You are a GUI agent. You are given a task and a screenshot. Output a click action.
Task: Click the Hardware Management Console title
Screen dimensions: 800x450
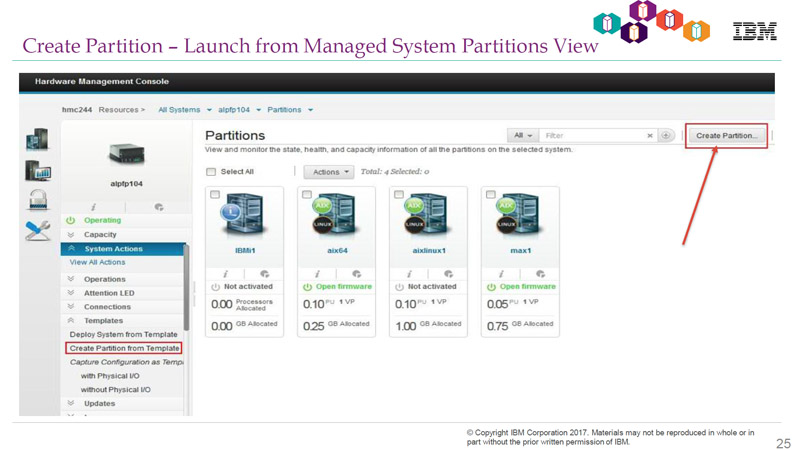(102, 82)
